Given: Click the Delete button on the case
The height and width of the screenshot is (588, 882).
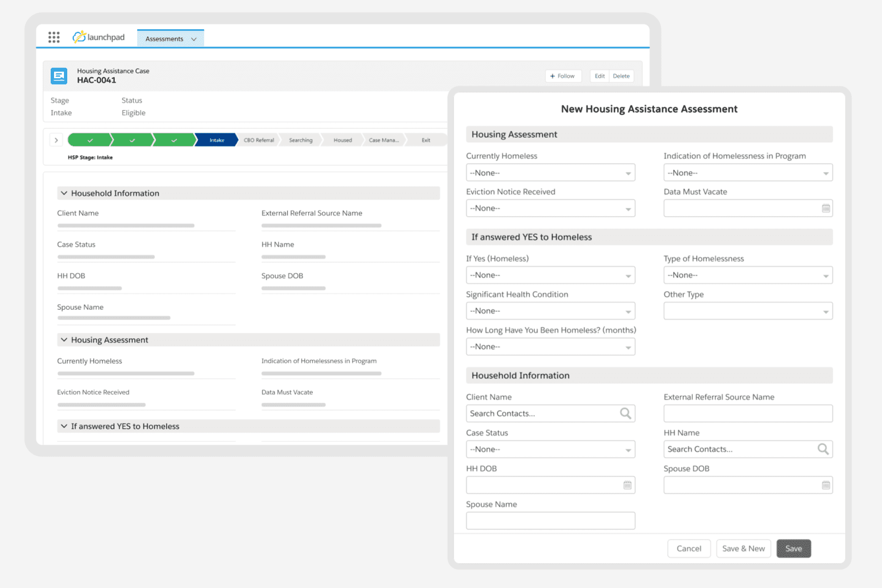Looking at the screenshot, I should (621, 76).
